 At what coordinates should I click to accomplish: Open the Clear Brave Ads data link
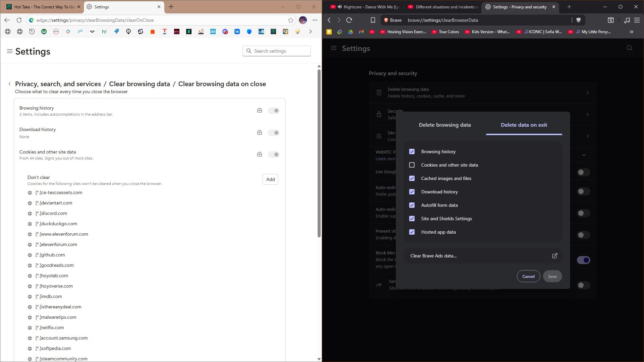pyautogui.click(x=483, y=256)
